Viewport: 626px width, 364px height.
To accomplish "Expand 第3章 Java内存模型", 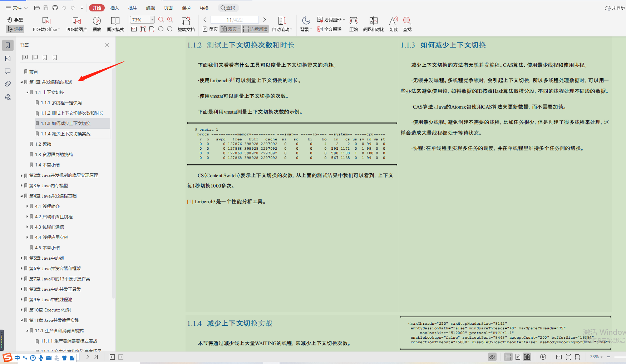I will click(x=21, y=186).
